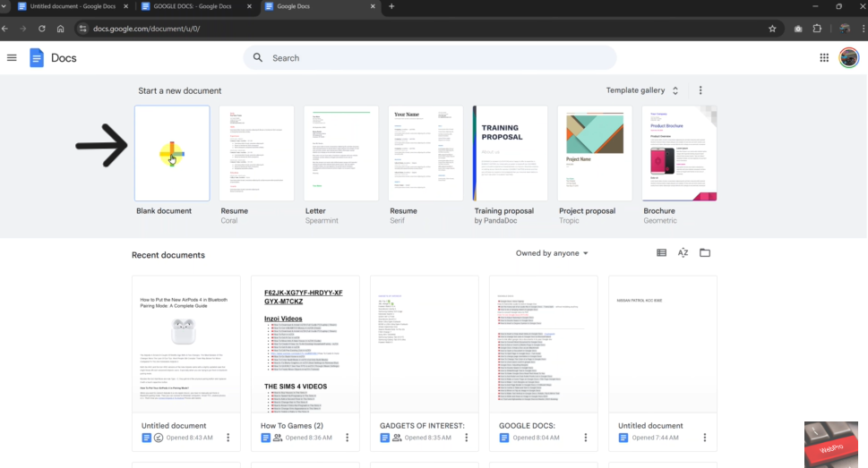Choose the Brochure Geometric template
This screenshot has height=468, width=868.
(679, 153)
